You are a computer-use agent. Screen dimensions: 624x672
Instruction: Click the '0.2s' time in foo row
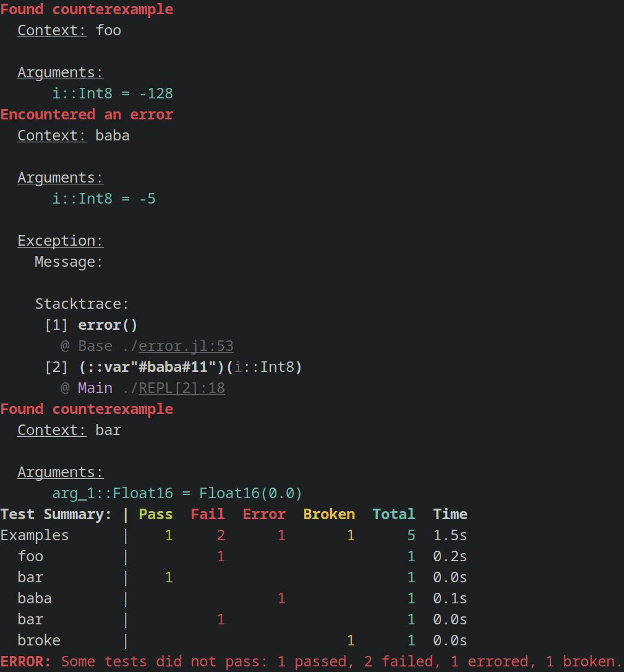[x=450, y=556]
